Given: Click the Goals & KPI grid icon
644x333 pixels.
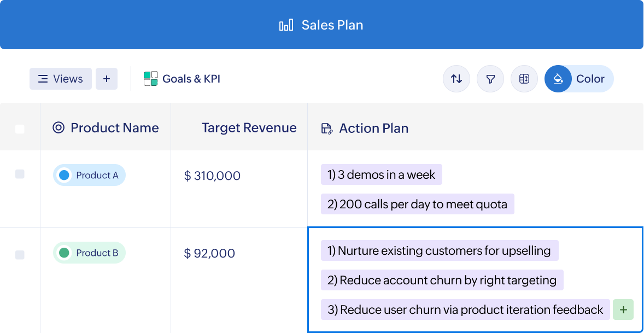Looking at the screenshot, I should [151, 79].
